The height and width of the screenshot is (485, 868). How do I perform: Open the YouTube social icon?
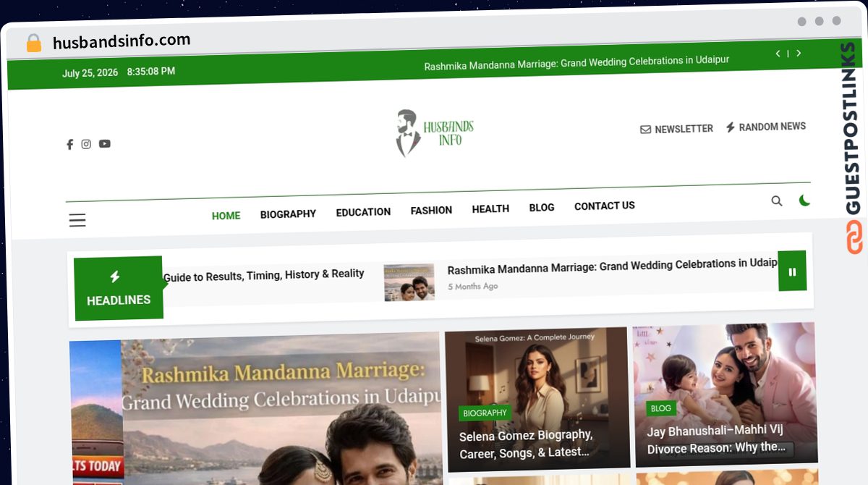point(105,143)
